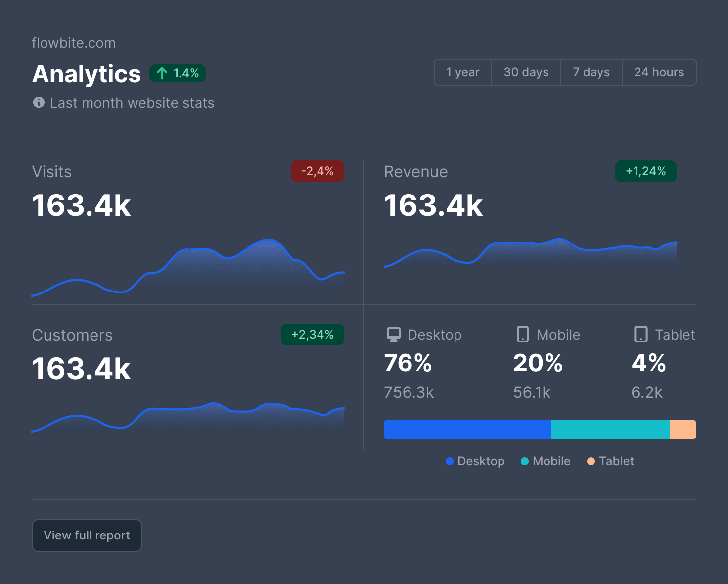728x584 pixels.
Task: Click the blue Desktop legend dot
Action: 450,461
